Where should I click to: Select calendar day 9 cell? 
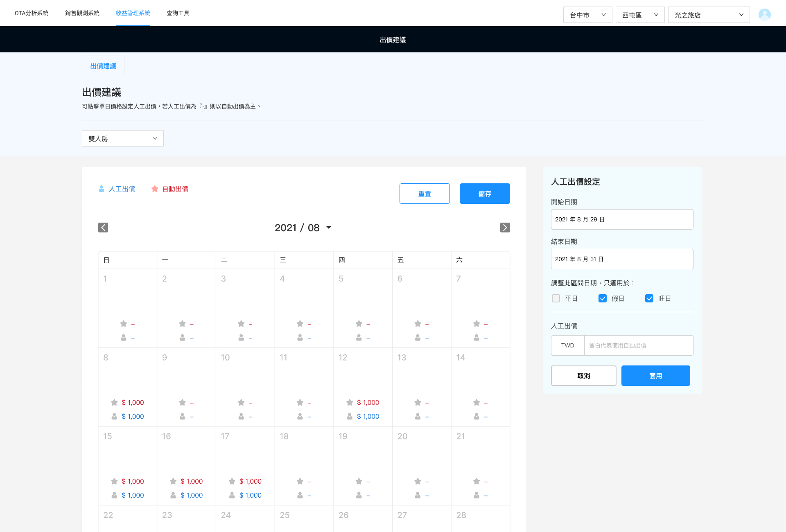pos(187,387)
